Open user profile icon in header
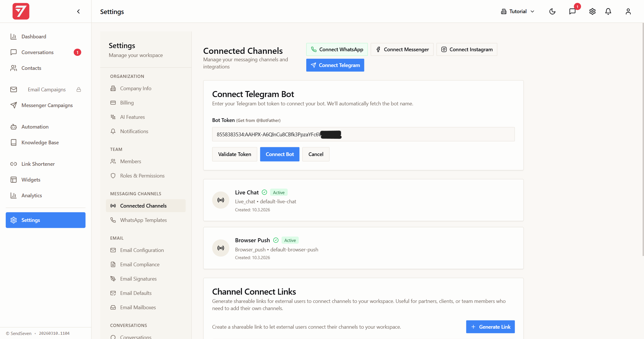The height and width of the screenshot is (339, 644). point(628,11)
